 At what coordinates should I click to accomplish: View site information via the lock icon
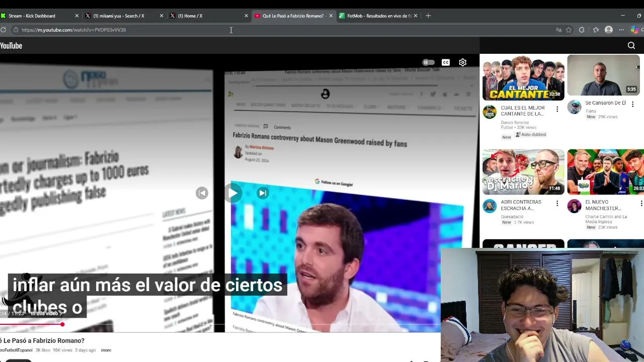pos(16,30)
